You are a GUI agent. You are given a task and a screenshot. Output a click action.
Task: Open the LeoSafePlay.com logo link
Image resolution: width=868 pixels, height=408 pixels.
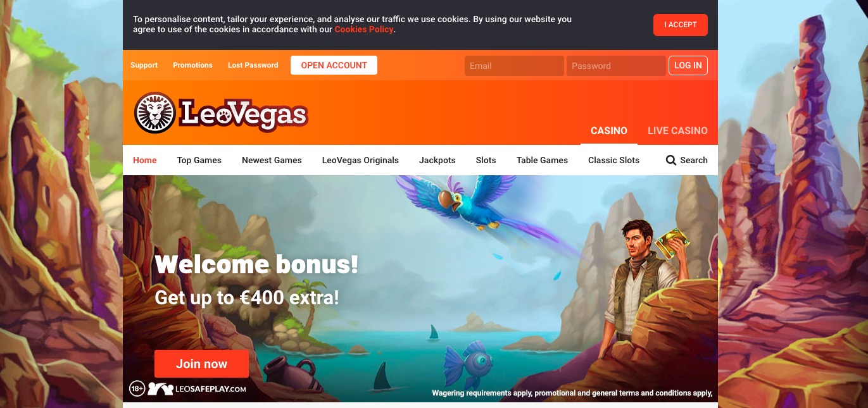point(197,389)
